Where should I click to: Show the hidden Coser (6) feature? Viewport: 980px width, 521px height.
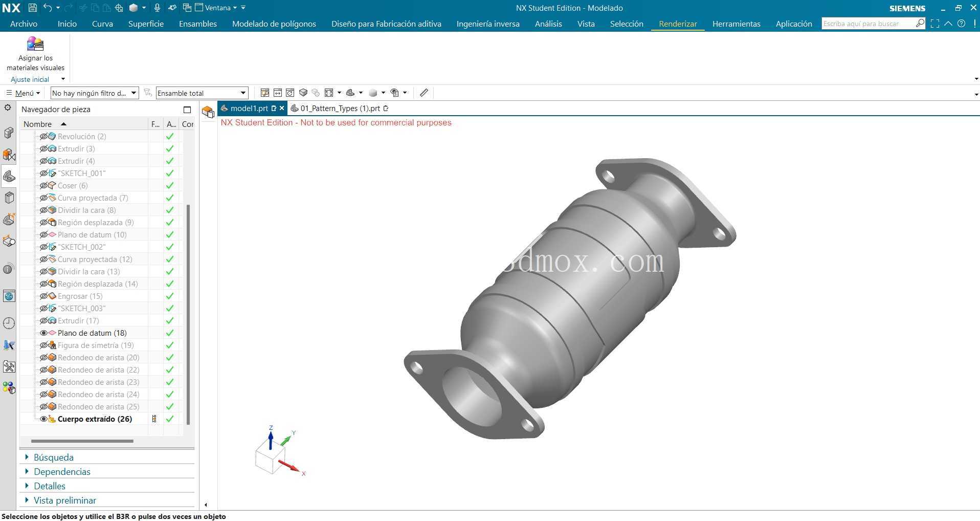pos(43,185)
